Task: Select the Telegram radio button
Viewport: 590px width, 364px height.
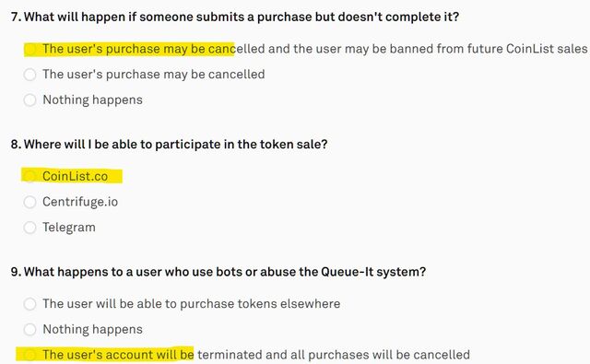Action: point(29,228)
